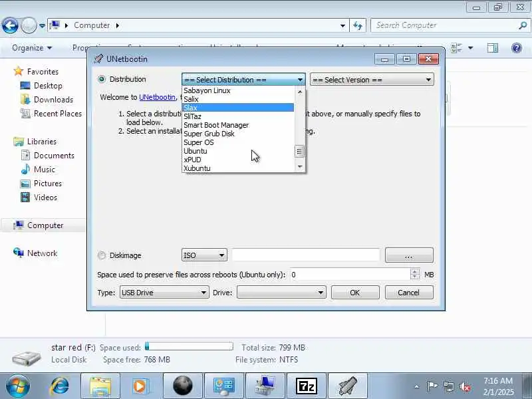Decrease persistent space with down stepper

(x=415, y=277)
